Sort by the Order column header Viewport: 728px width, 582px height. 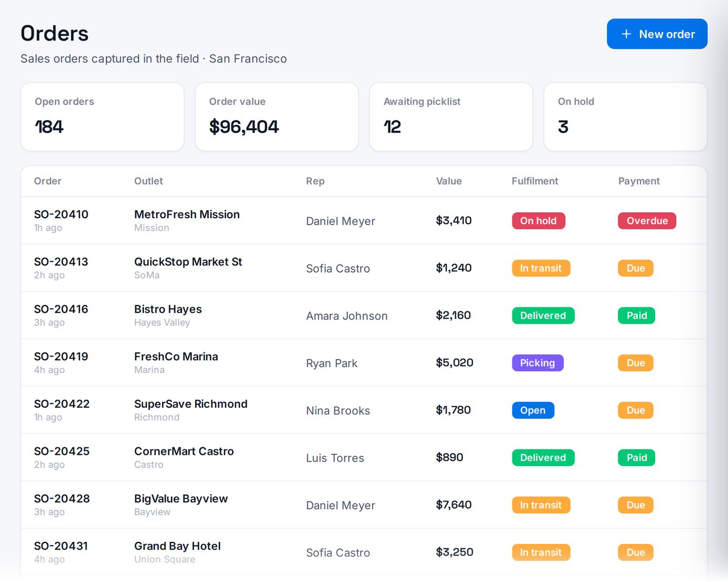click(48, 181)
